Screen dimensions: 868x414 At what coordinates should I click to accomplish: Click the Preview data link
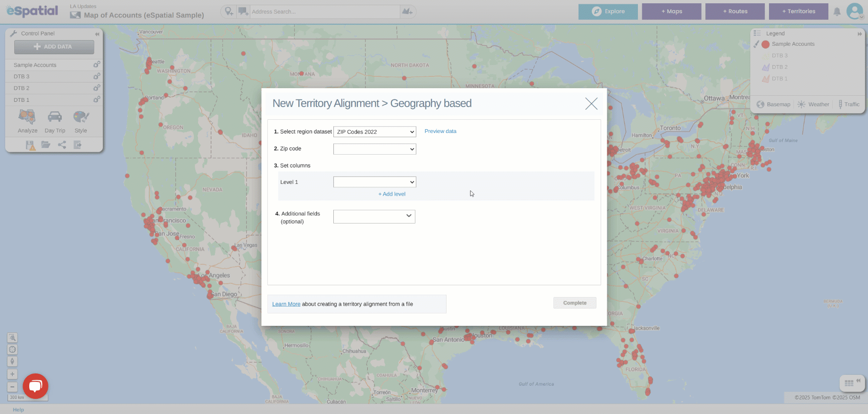coord(440,131)
